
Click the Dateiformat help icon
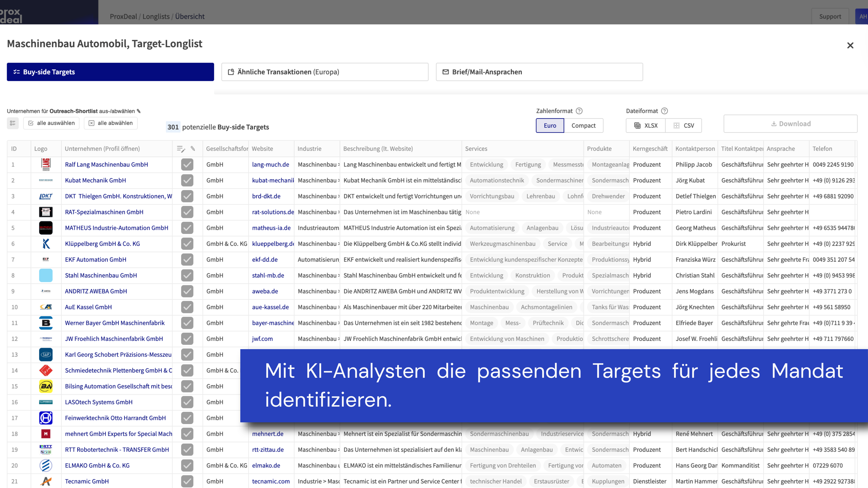click(665, 111)
